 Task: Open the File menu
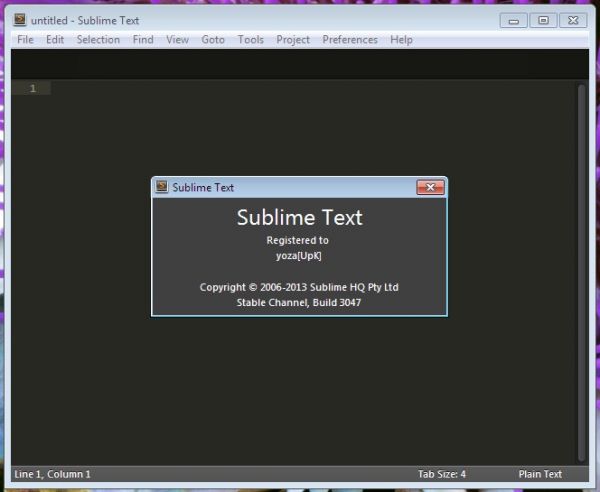pyautogui.click(x=25, y=39)
